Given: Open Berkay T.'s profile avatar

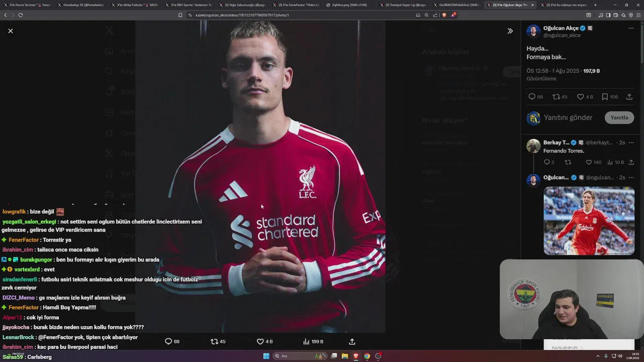Looking at the screenshot, I should [x=533, y=146].
